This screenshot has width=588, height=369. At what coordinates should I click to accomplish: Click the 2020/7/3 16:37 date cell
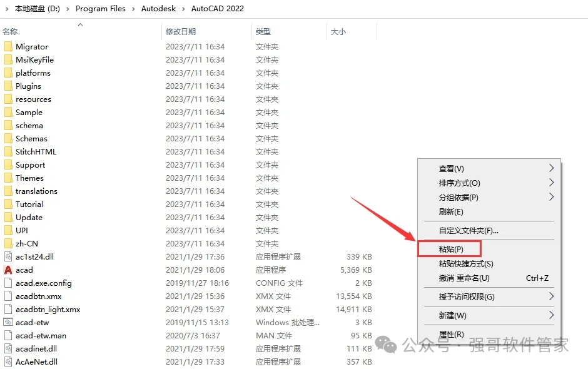tap(193, 335)
